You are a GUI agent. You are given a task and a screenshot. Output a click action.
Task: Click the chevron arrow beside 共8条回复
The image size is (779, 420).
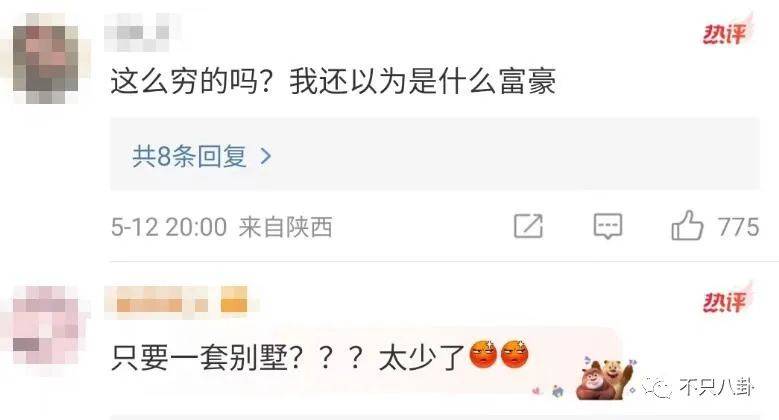[x=266, y=157]
